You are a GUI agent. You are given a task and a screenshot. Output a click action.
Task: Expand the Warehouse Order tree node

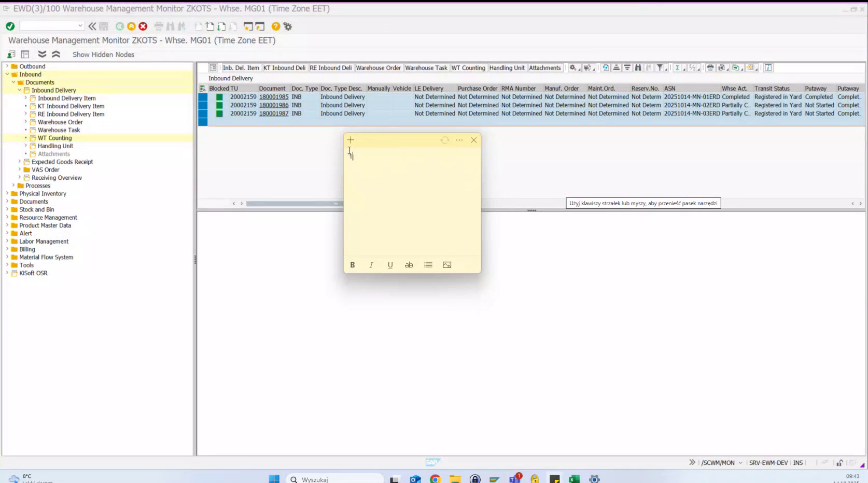25,122
